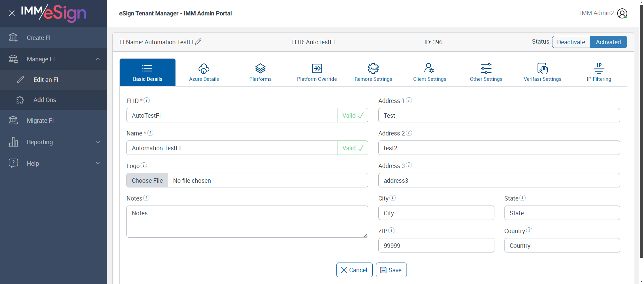The height and width of the screenshot is (284, 644).
Task: Click the pencil icon beside FI Name
Action: point(199,42)
